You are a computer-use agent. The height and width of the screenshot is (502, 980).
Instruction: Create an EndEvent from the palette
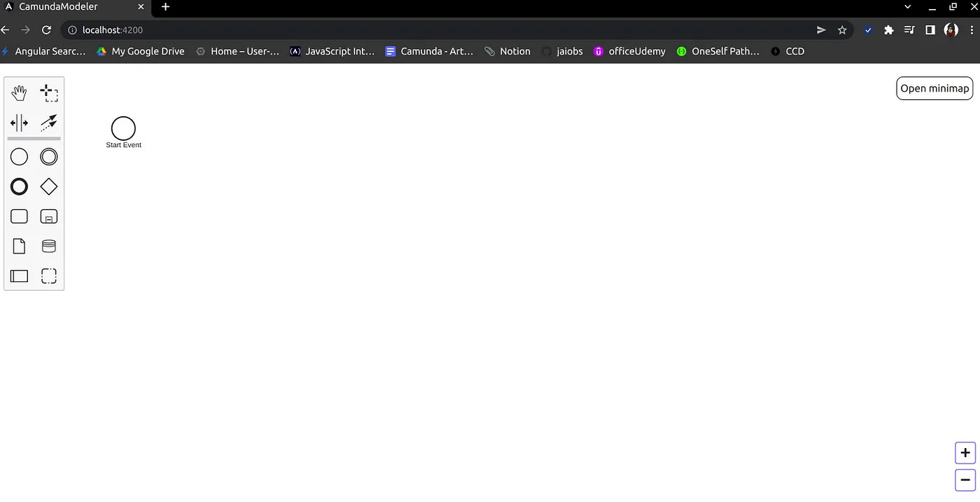point(19,187)
